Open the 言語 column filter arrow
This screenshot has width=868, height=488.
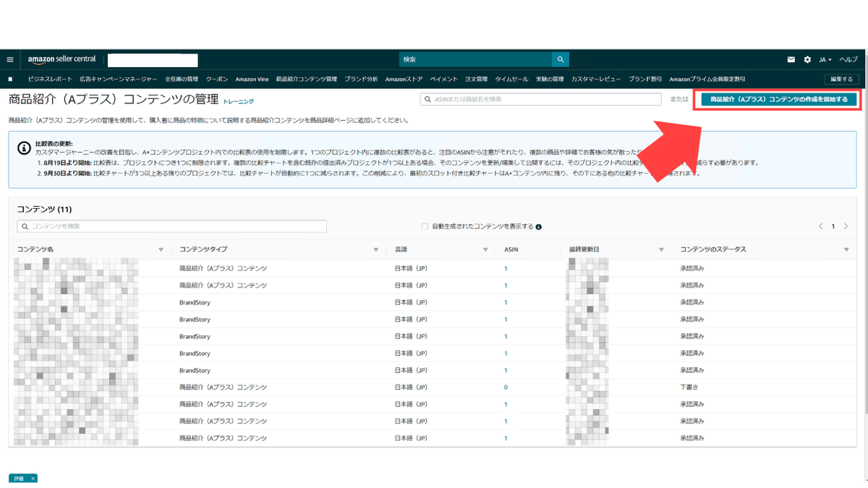click(485, 249)
